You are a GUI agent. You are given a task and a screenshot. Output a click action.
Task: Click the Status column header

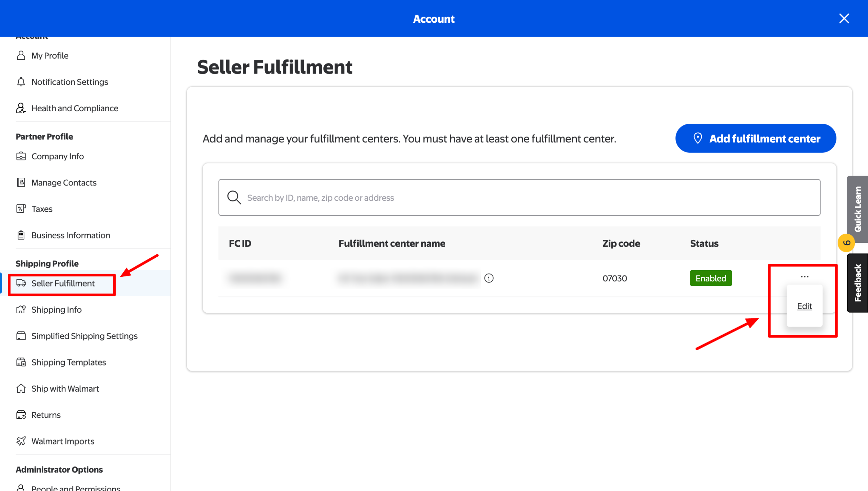[x=704, y=243]
